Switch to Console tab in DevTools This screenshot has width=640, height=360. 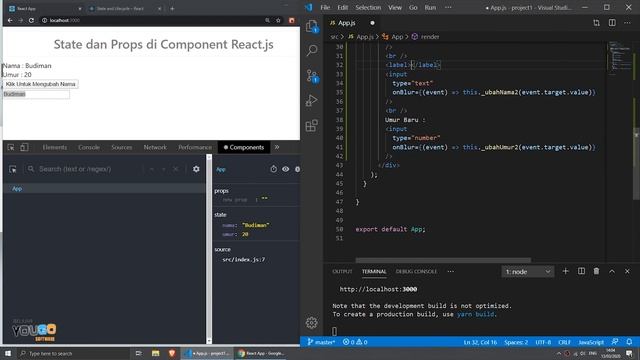pos(89,147)
